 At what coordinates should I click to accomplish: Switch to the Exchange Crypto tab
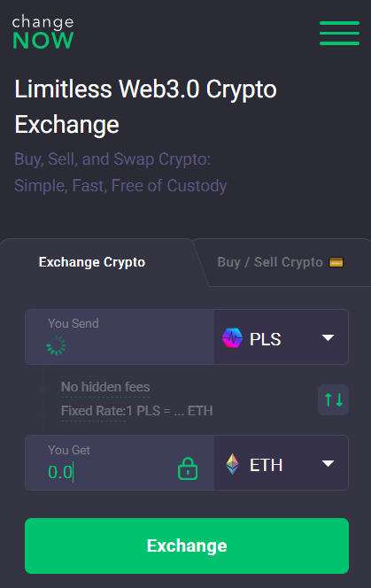[92, 262]
